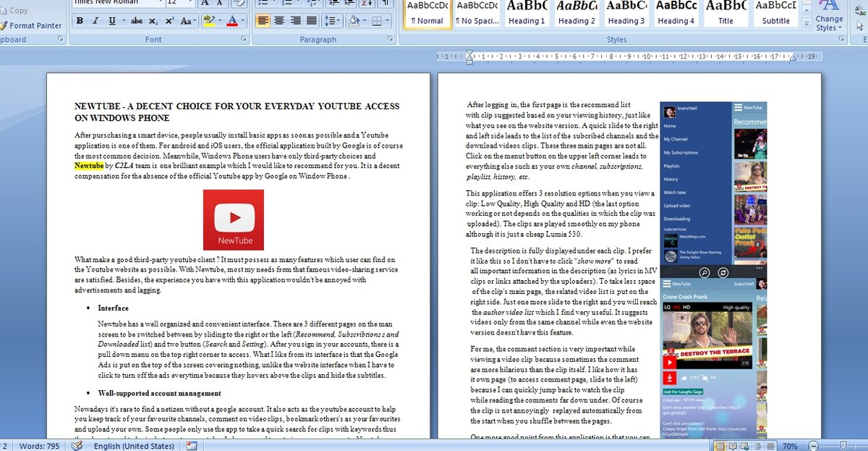Image resolution: width=868 pixels, height=451 pixels.
Task: Apply the Normal style
Action: 427,14
